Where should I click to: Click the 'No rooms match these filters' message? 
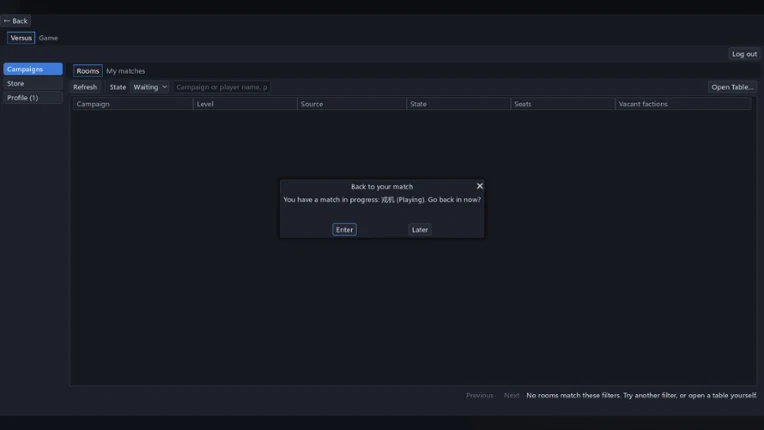(642, 395)
